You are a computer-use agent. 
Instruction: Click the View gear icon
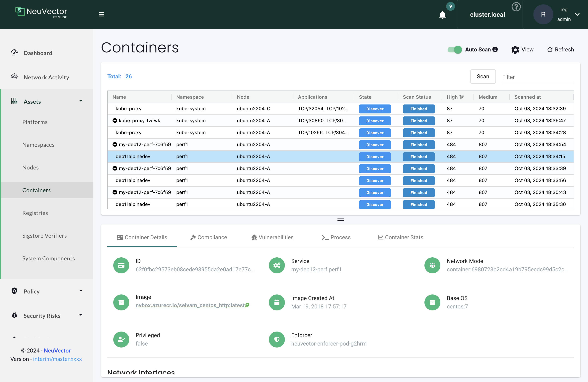[515, 50]
